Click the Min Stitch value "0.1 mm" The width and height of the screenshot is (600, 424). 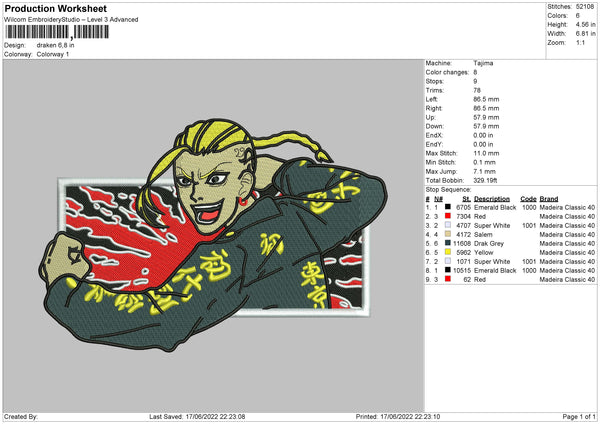[484, 162]
